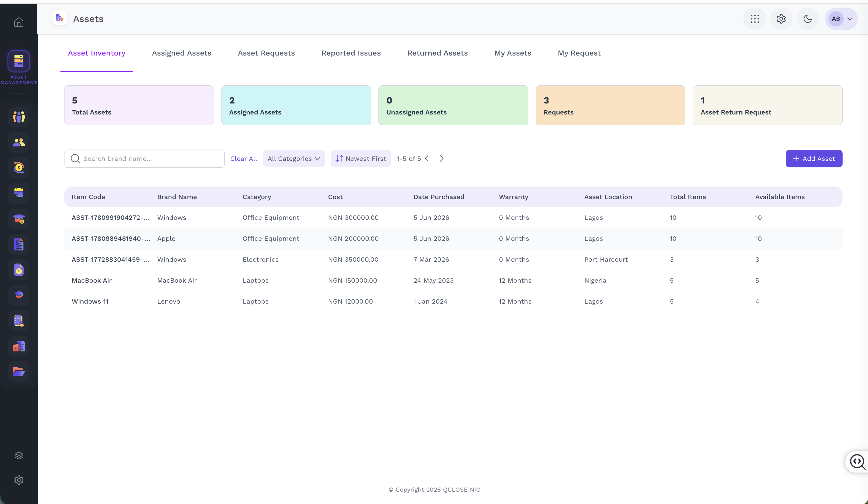Click the Clear All link
868x504 pixels.
click(x=243, y=159)
